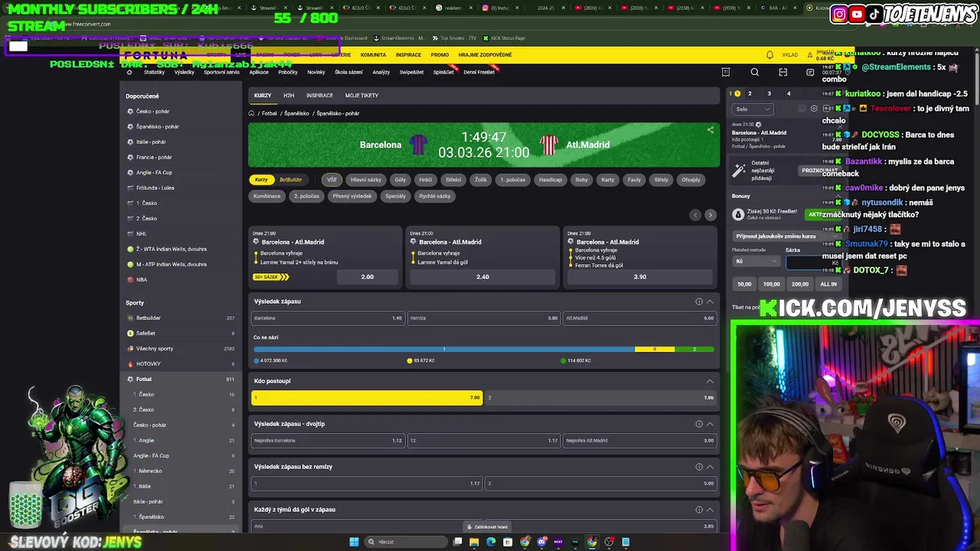The image size is (980, 551).
Task: Open the chat message icon in toolbar
Action: pyautogui.click(x=810, y=72)
